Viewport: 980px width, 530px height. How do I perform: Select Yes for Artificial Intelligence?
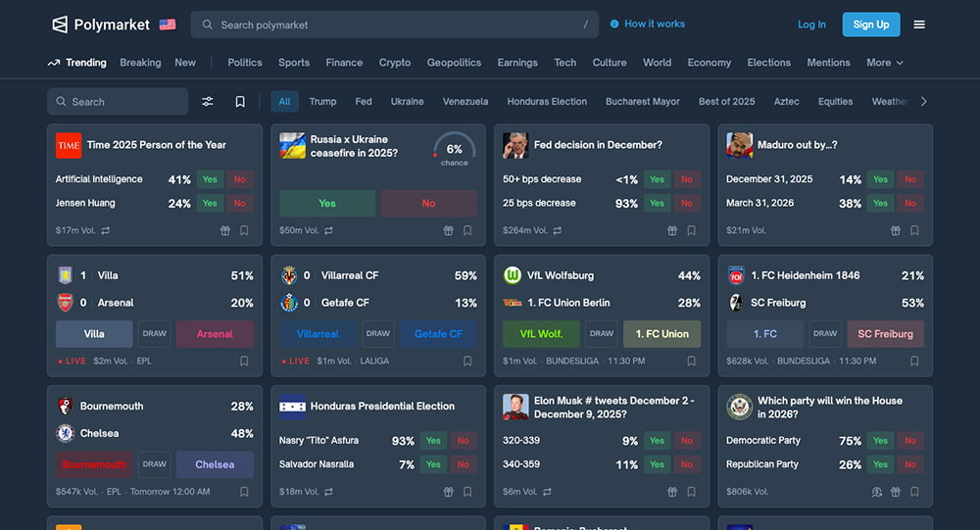pyautogui.click(x=210, y=179)
